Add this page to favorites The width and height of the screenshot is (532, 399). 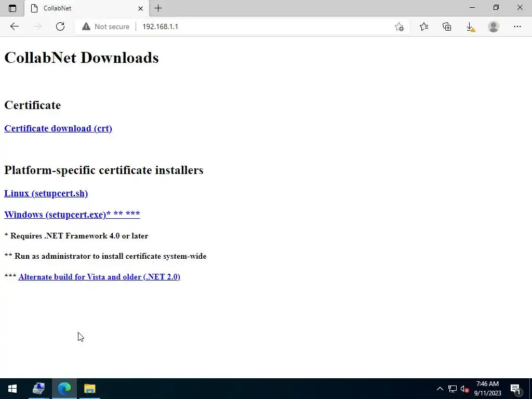[x=399, y=26]
